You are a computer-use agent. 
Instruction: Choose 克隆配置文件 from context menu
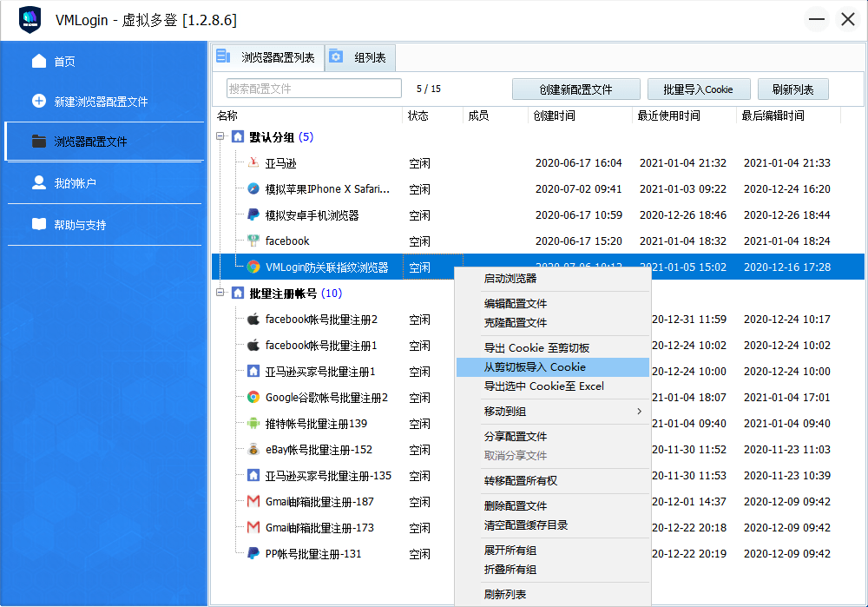click(x=552, y=322)
